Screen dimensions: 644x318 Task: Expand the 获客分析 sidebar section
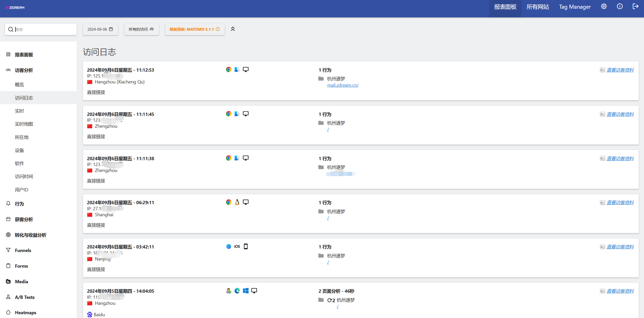(24, 219)
